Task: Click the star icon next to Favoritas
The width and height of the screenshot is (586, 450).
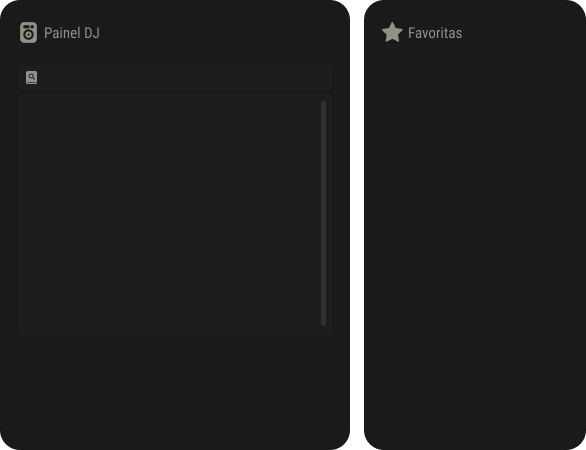Action: pyautogui.click(x=392, y=33)
